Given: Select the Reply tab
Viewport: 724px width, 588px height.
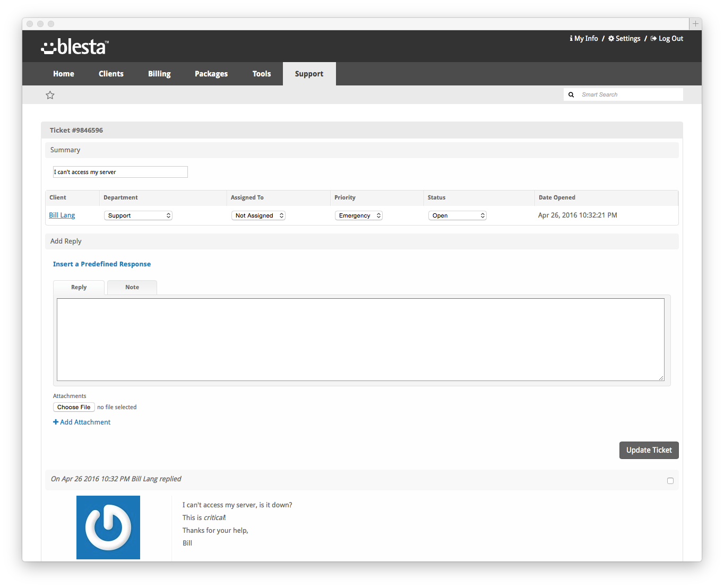Looking at the screenshot, I should (79, 287).
